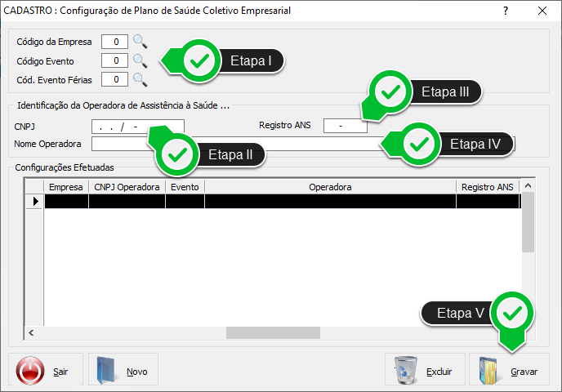Click search icon beside Código Evento field
The width and height of the screenshot is (562, 392).
[140, 60]
